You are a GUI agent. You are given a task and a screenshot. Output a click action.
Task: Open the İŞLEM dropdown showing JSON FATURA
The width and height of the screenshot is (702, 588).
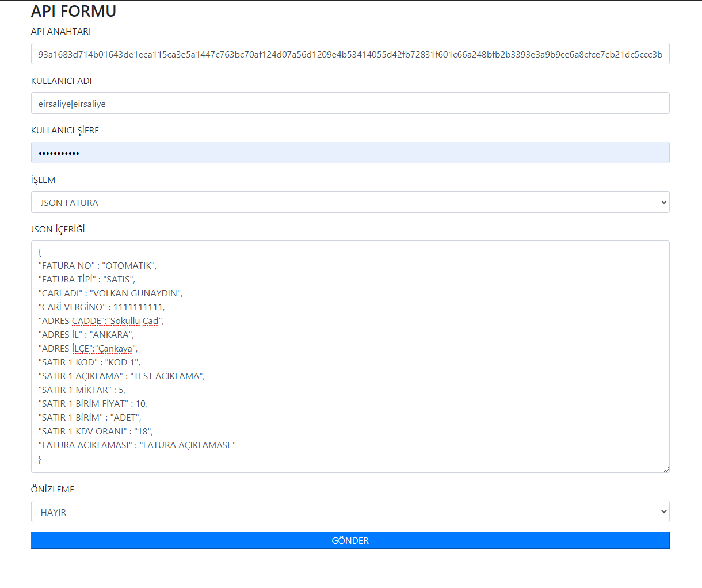(x=350, y=203)
